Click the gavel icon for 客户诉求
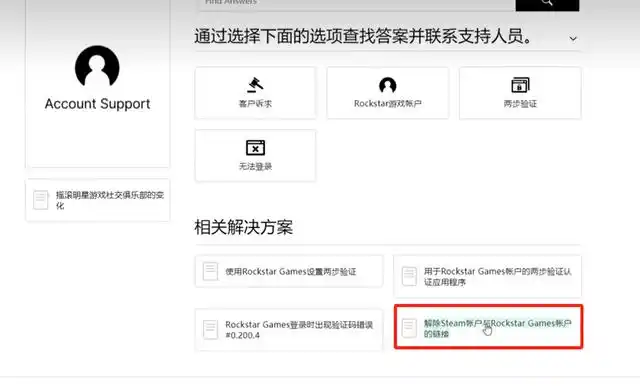The height and width of the screenshot is (386, 640). [255, 85]
